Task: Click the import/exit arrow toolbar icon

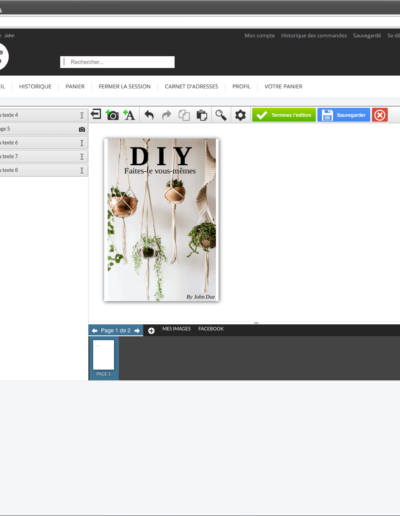Action: [96, 114]
